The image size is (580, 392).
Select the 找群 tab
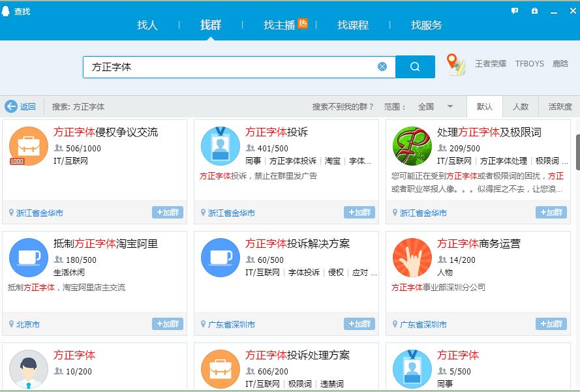tap(211, 25)
